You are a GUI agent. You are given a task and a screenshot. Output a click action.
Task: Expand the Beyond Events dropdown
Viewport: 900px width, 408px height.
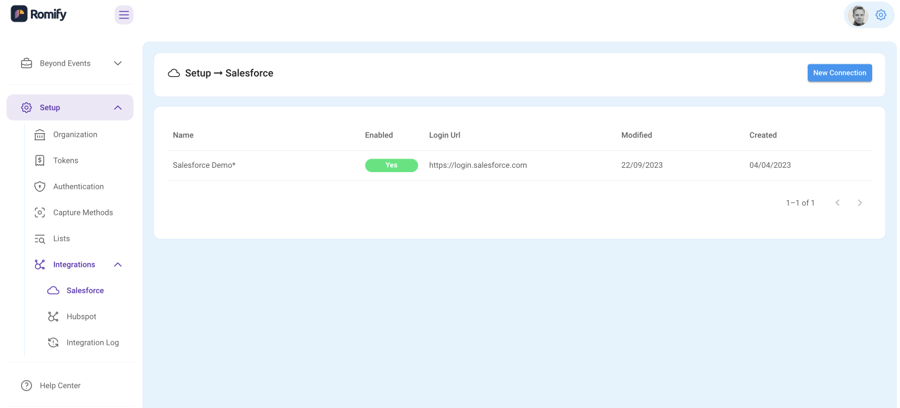click(118, 63)
